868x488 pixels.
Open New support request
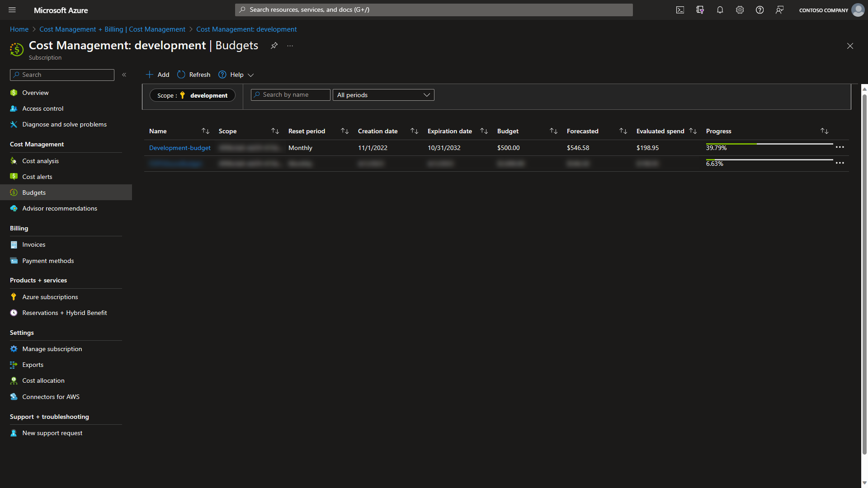52,433
